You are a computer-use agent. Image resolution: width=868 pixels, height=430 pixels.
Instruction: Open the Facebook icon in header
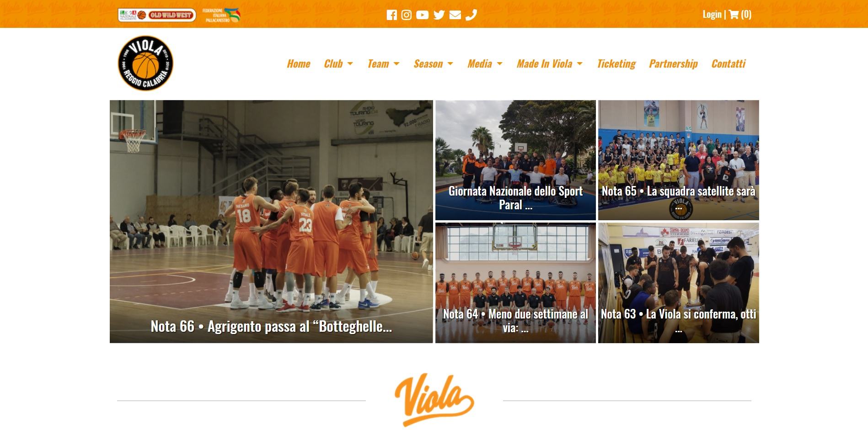(x=391, y=15)
